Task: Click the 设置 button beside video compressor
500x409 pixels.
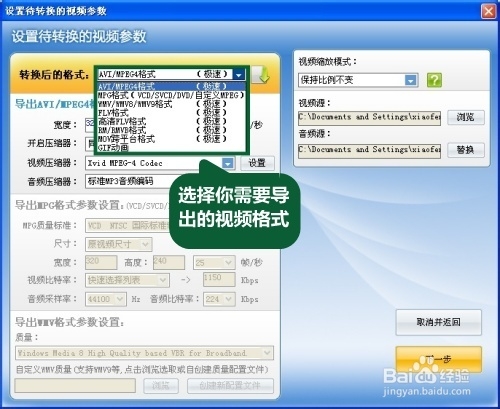Action: click(x=257, y=163)
